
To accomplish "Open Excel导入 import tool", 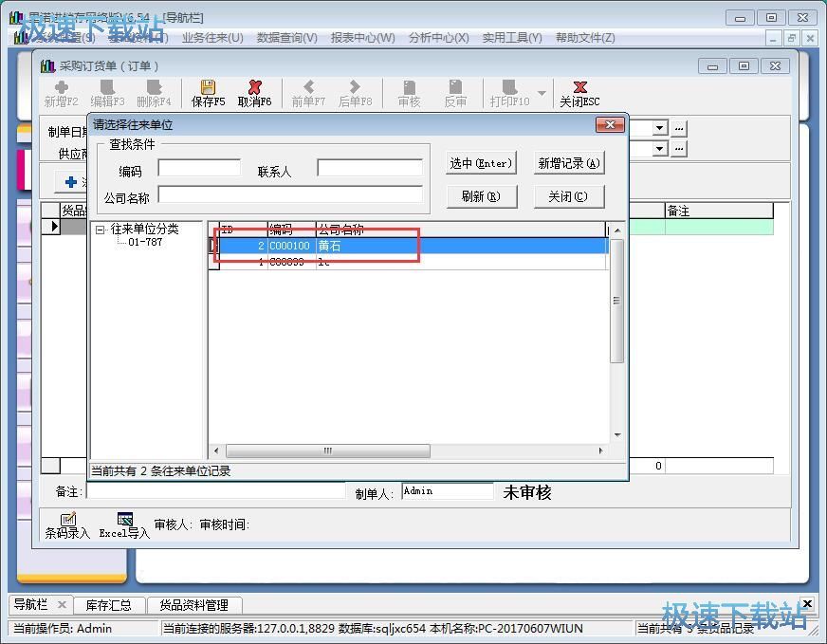I will click(124, 525).
